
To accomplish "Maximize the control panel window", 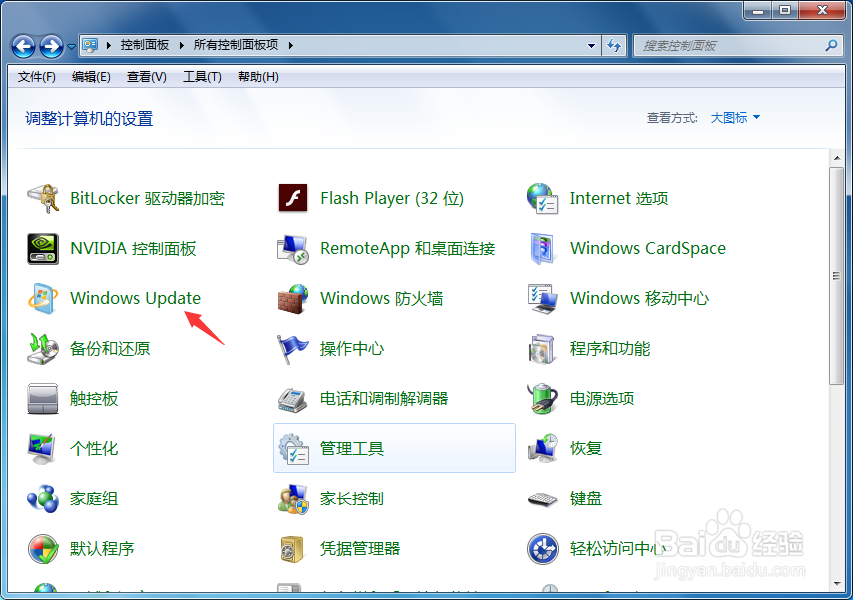I will [x=785, y=10].
